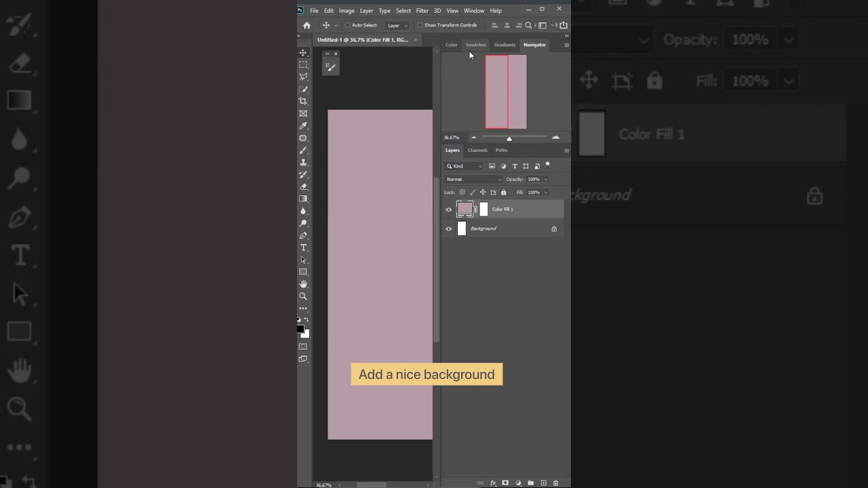This screenshot has width=868, height=488.
Task: Open the Auto-Select Layer dropdown
Action: (397, 25)
